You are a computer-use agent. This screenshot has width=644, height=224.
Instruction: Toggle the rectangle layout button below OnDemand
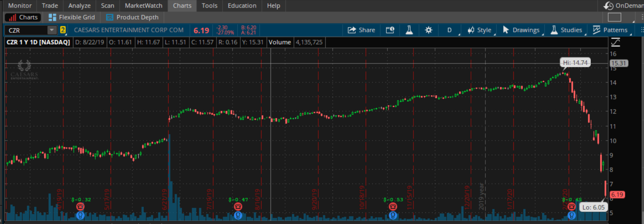click(614, 17)
